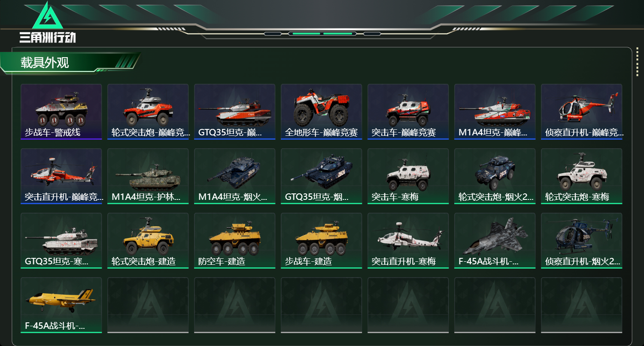Viewport: 644px width, 346px height.
Task: Open the 全地形车-巅峰竞赛 ATV skin card
Action: [x=322, y=112]
